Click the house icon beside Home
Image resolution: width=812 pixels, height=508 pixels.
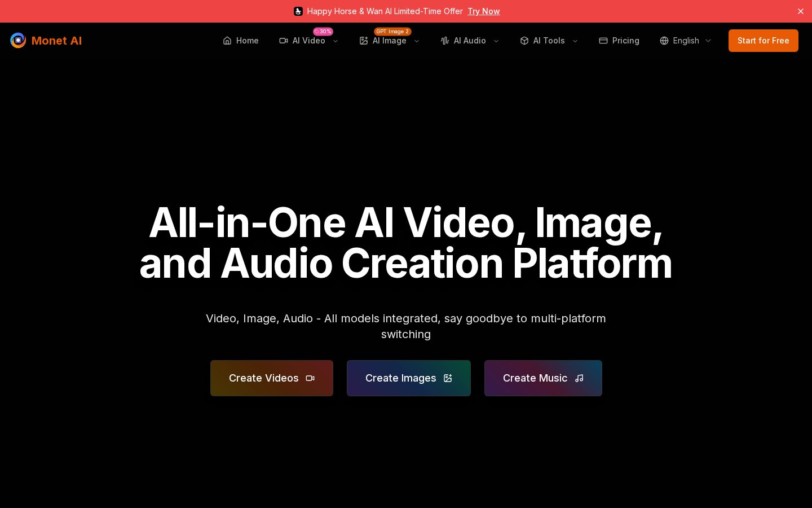pos(227,41)
